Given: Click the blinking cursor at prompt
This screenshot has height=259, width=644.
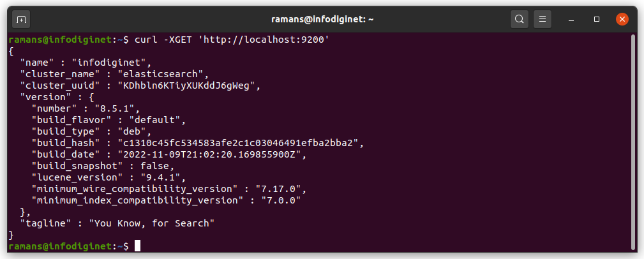Looking at the screenshot, I should click(x=138, y=246).
